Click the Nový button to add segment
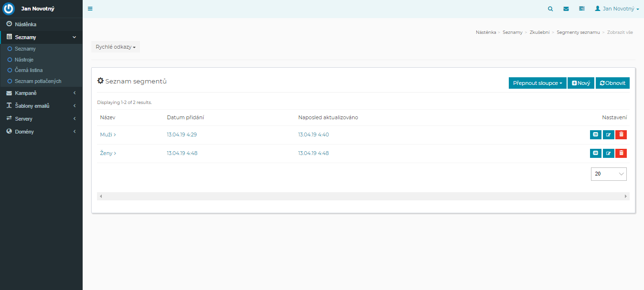This screenshot has height=290, width=644. [x=581, y=83]
